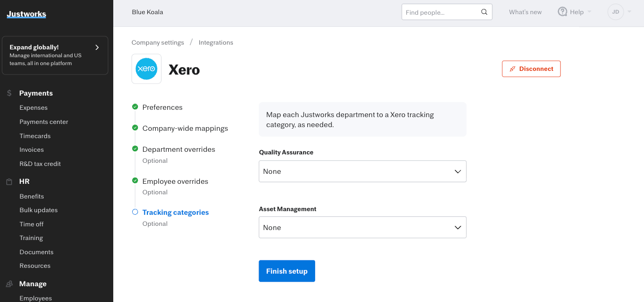Go to the Preferences setup step
The width and height of the screenshot is (644, 302).
coord(162,107)
